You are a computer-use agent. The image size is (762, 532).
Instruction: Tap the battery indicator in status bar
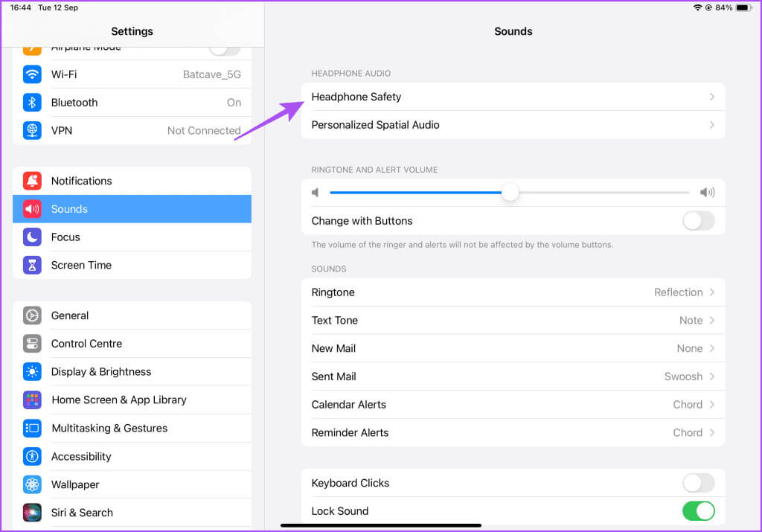tap(744, 7)
